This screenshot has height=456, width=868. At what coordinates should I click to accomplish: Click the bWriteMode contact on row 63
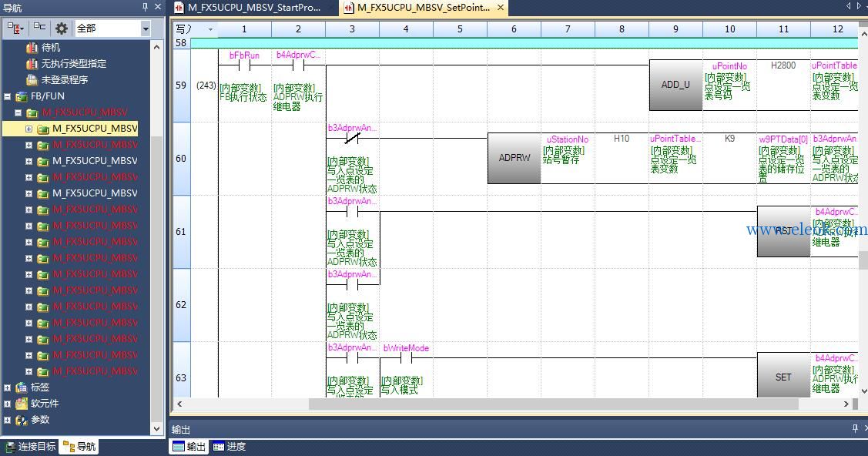[406, 358]
